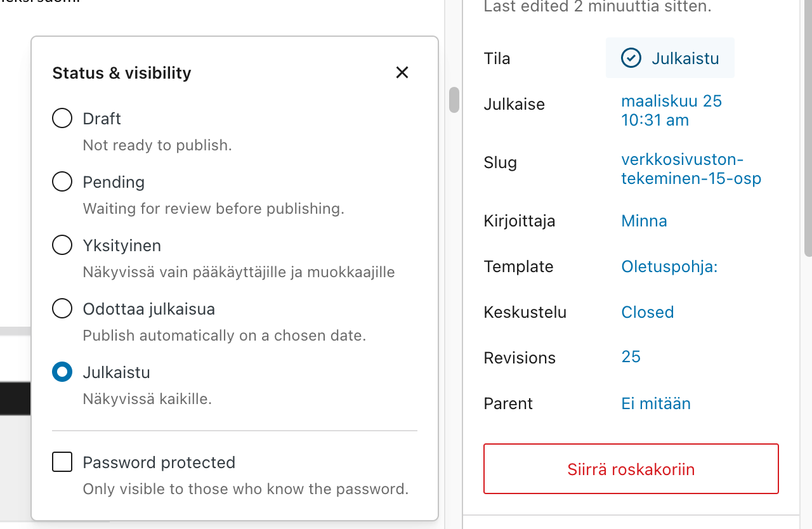Select the Pending status radio button
Viewport: 812px width, 529px height.
tap(62, 182)
